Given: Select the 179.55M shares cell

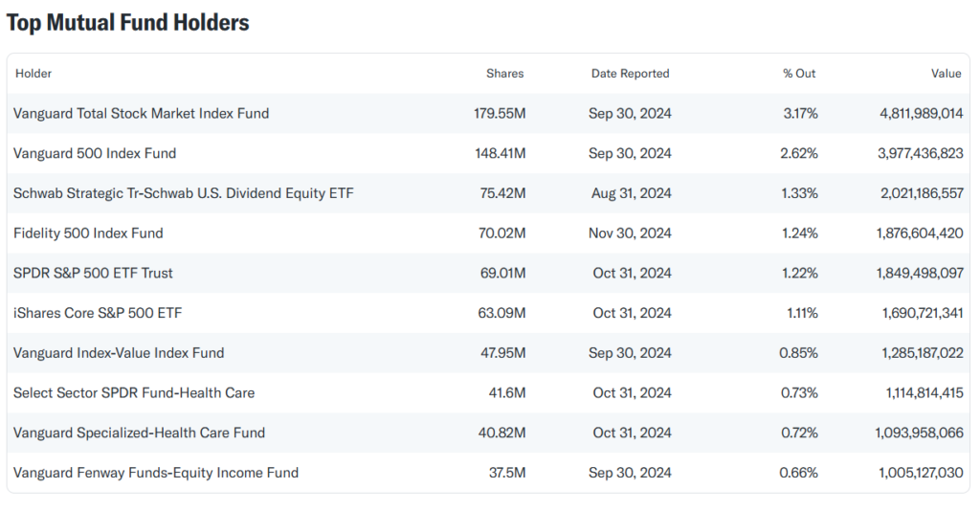Looking at the screenshot, I should pyautogui.click(x=500, y=113).
